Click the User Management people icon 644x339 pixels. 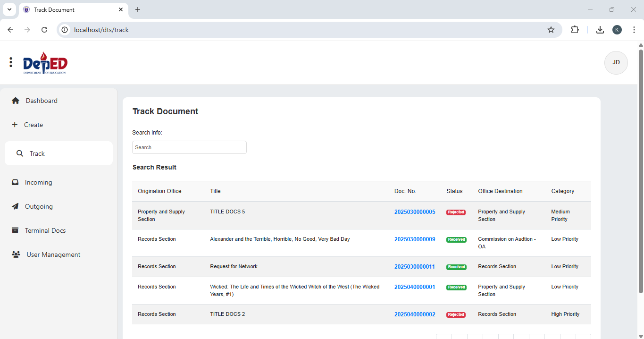tap(16, 254)
